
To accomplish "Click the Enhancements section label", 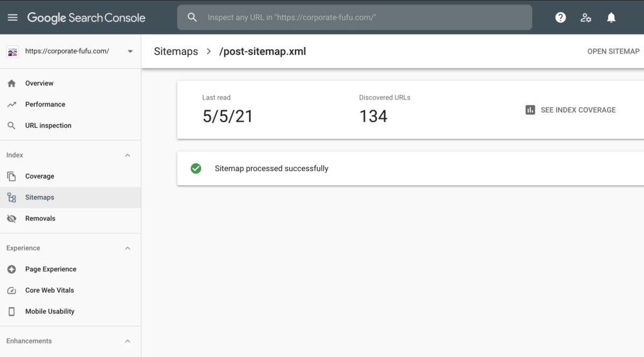I will (29, 341).
